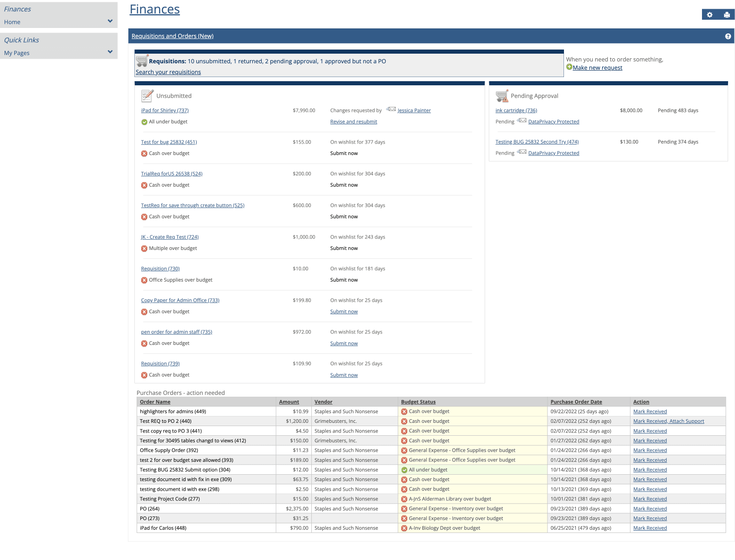Image resolution: width=735 pixels, height=560 pixels.
Task: Sort purchase orders by Budget Status
Action: [418, 402]
